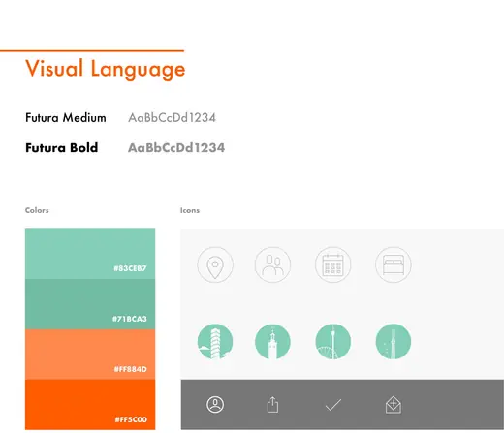
Task: Click the Futura Bold AaBbCcDd1234 sample
Action: click(176, 148)
